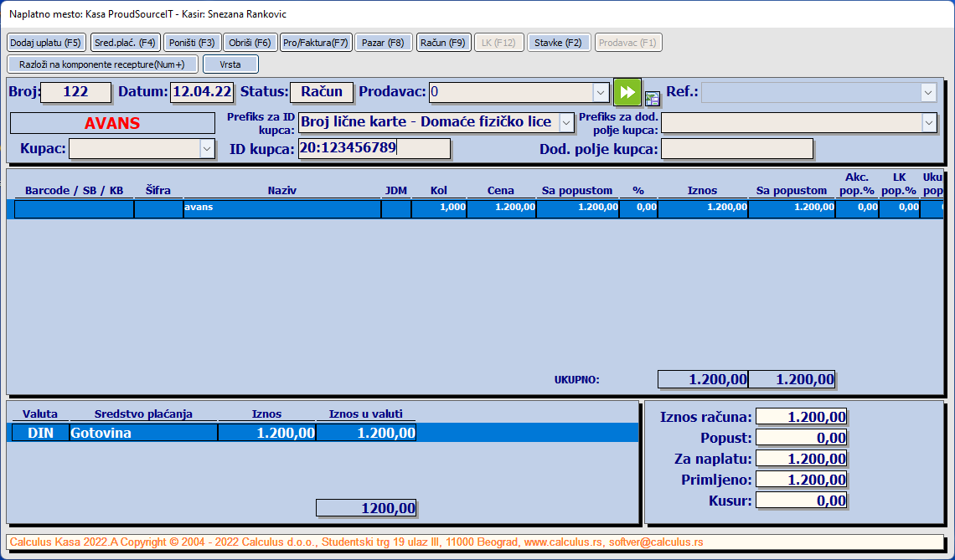955x560 pixels.
Task: Click the green fast-forward arrow icon
Action: (x=627, y=91)
